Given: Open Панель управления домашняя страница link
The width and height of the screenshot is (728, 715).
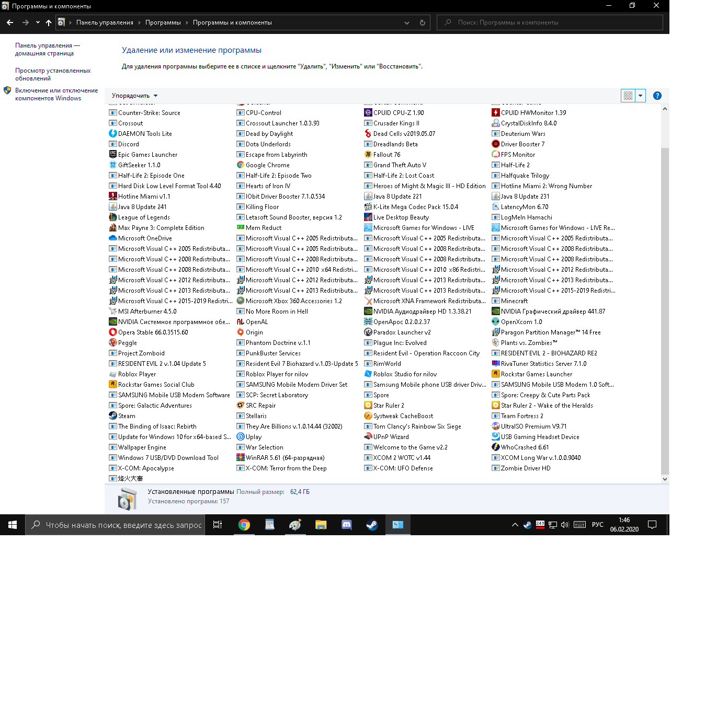Looking at the screenshot, I should pos(48,49).
